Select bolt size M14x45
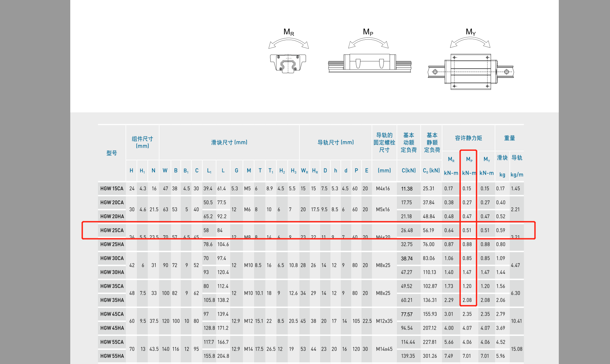The width and height of the screenshot is (610, 364). [384, 349]
